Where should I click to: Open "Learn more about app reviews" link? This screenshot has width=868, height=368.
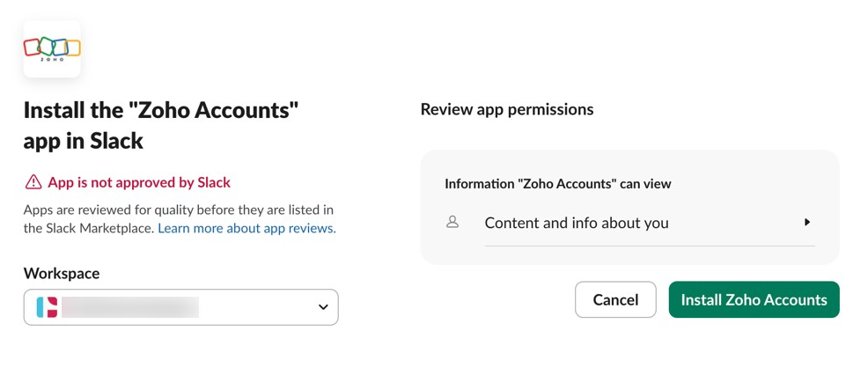click(x=246, y=228)
